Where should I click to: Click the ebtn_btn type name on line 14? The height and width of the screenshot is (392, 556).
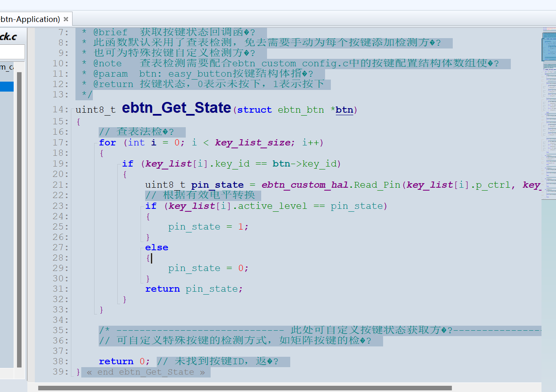pyautogui.click(x=301, y=110)
